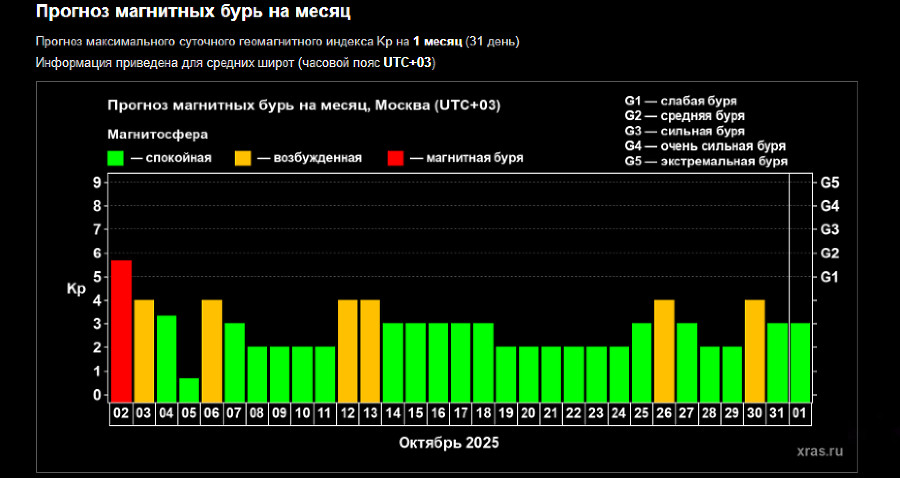The image size is (900, 478).
Task: Click the green bar for day 04
Action: click(x=167, y=358)
